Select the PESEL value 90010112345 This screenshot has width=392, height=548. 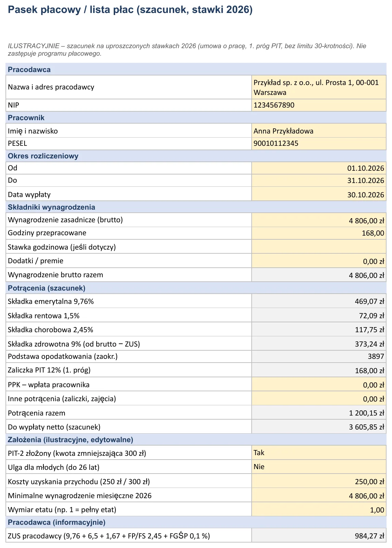click(x=319, y=143)
